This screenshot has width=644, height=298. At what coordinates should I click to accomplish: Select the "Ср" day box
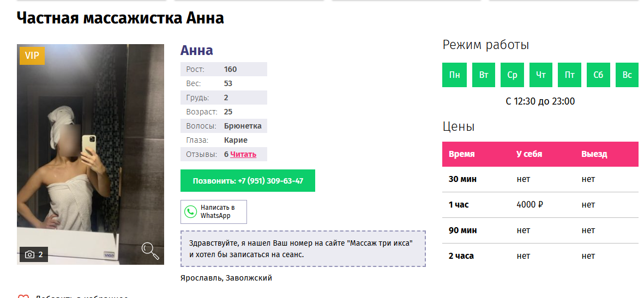tap(512, 75)
